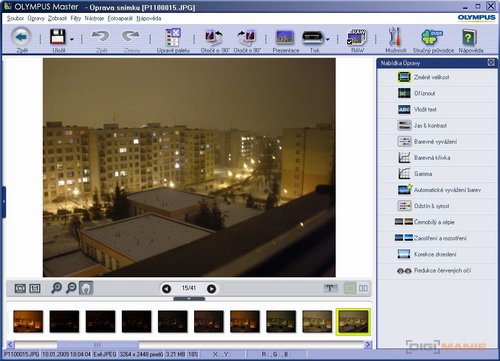Fit image to window view icon
Screen dimensions: 500x361
(x=20, y=288)
